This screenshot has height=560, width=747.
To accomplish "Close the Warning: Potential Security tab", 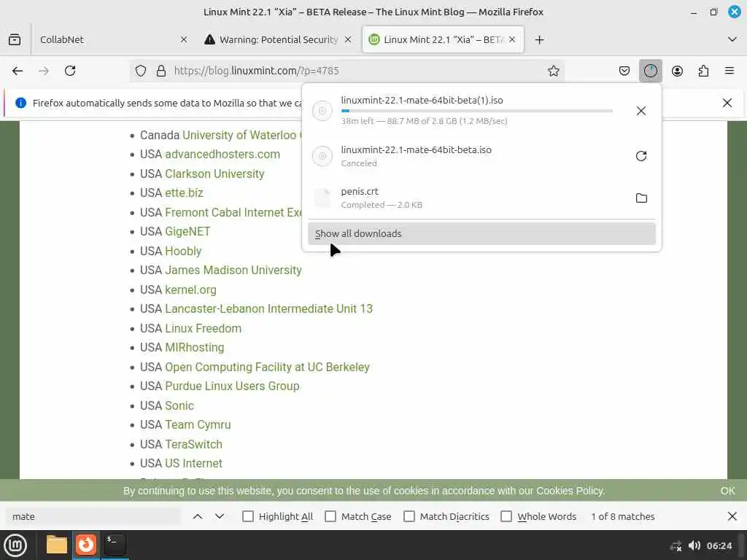I will pyautogui.click(x=348, y=39).
